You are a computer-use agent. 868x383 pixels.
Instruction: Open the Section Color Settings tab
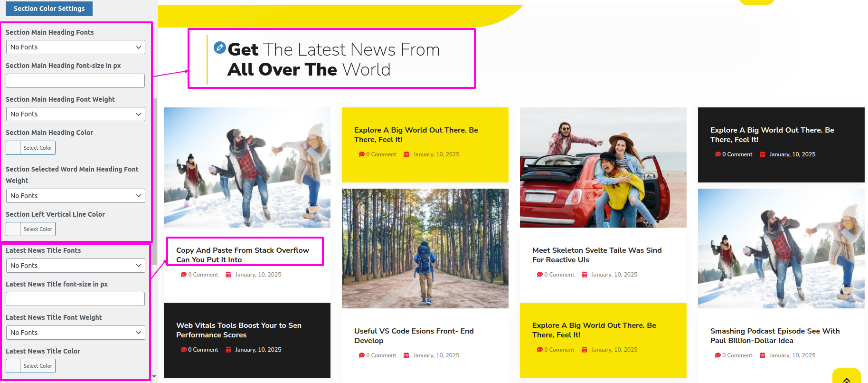[x=49, y=9]
